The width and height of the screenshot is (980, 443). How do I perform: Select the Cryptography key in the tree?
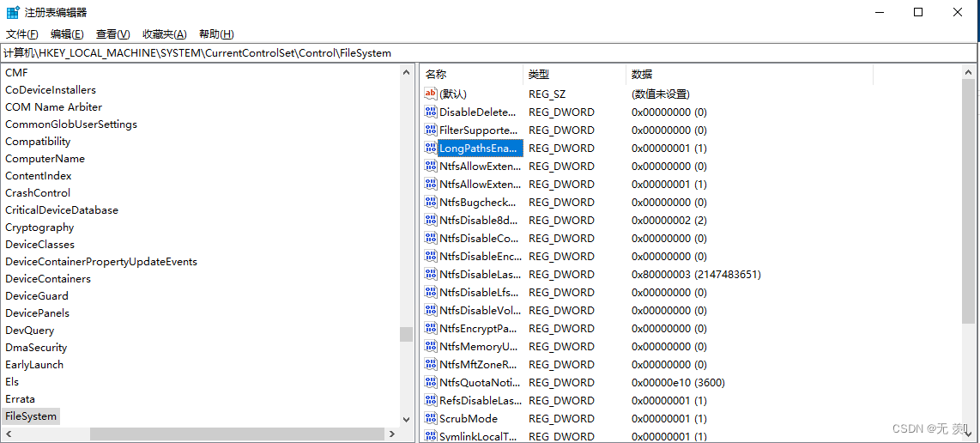pyautogui.click(x=39, y=228)
